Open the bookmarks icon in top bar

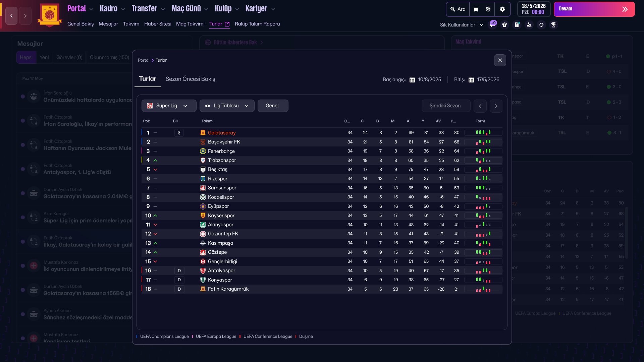[476, 9]
